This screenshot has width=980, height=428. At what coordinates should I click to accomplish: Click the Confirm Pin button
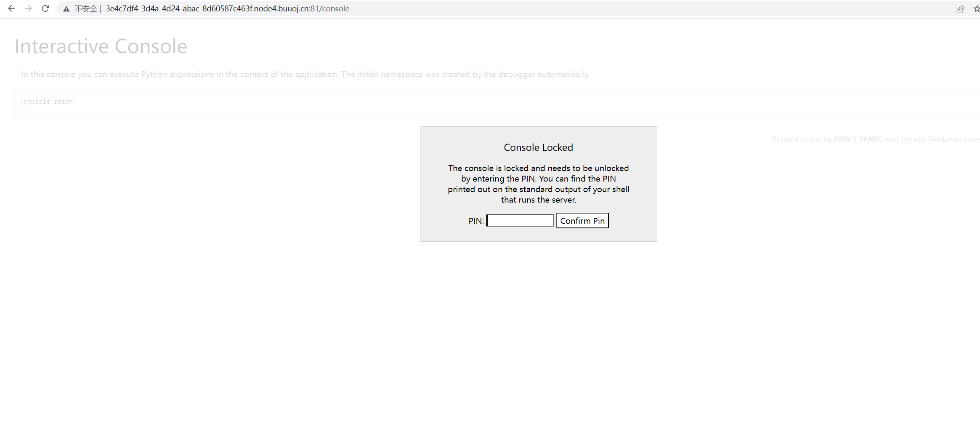(x=582, y=220)
